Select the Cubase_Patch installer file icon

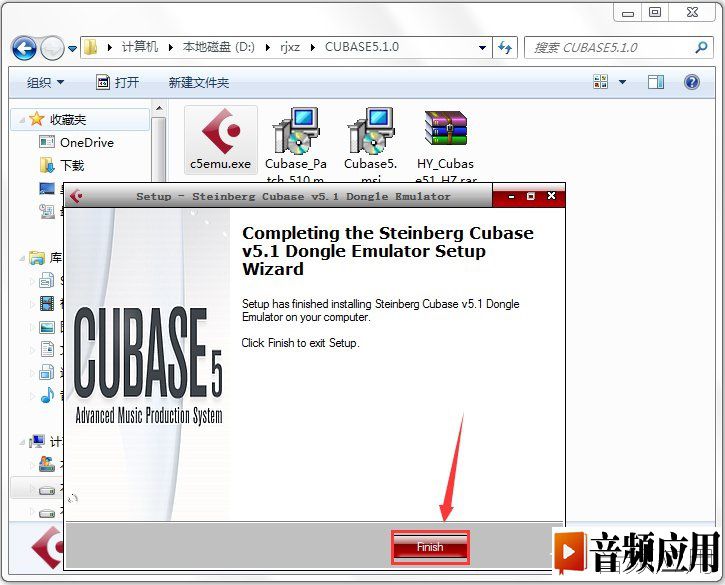pos(296,131)
